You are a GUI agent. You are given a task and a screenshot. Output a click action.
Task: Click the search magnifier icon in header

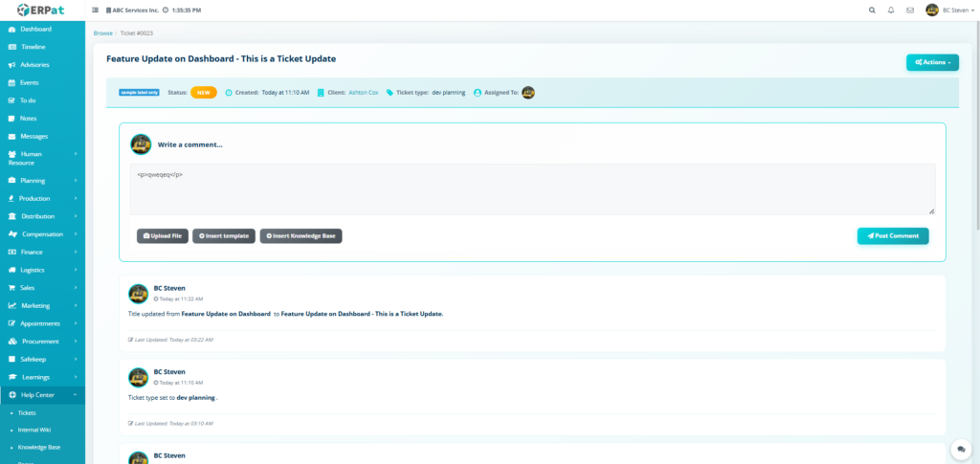[871, 10]
